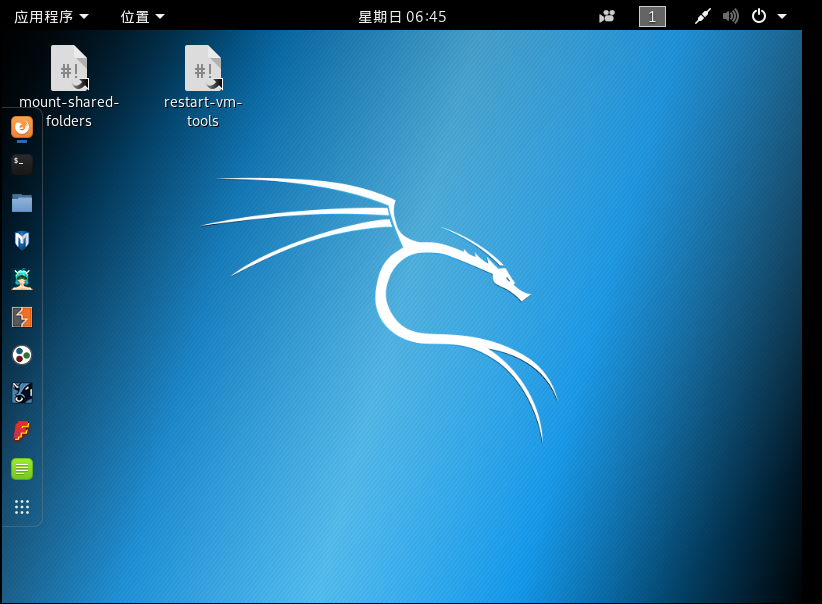Open workspace 1 indicator

pyautogui.click(x=652, y=16)
